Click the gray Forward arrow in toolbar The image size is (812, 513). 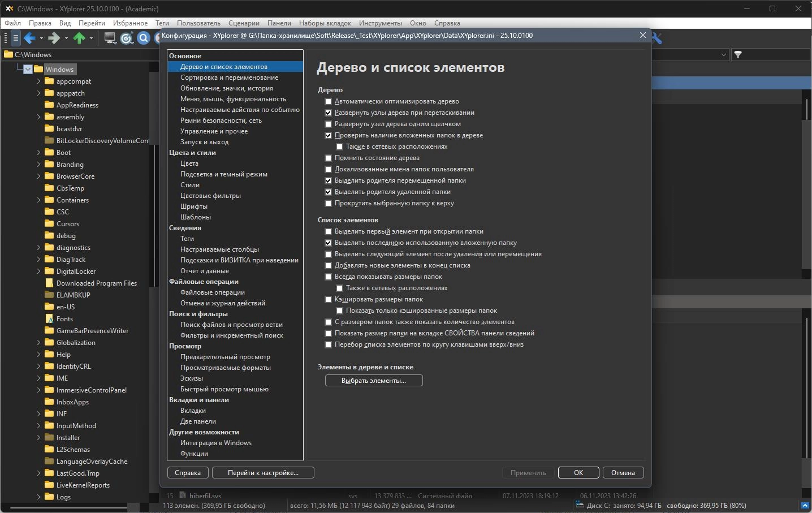coord(54,38)
